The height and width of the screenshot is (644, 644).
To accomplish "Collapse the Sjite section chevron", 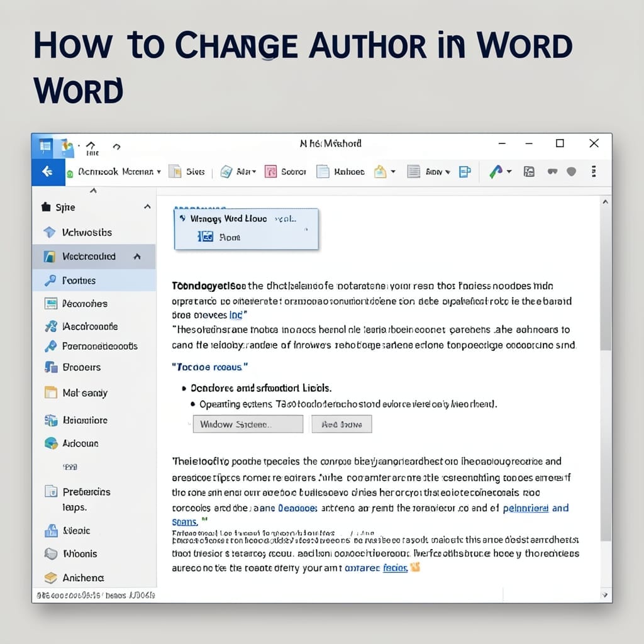I will (147, 206).
